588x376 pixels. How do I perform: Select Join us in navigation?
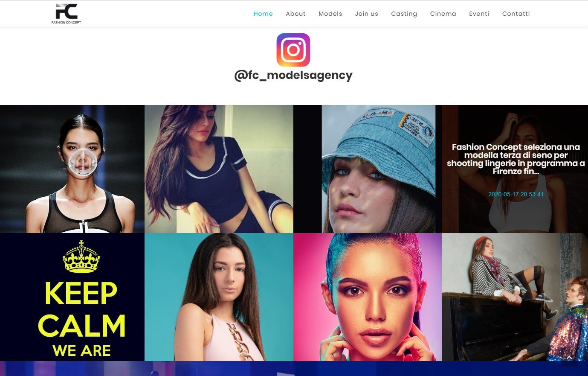tap(367, 14)
